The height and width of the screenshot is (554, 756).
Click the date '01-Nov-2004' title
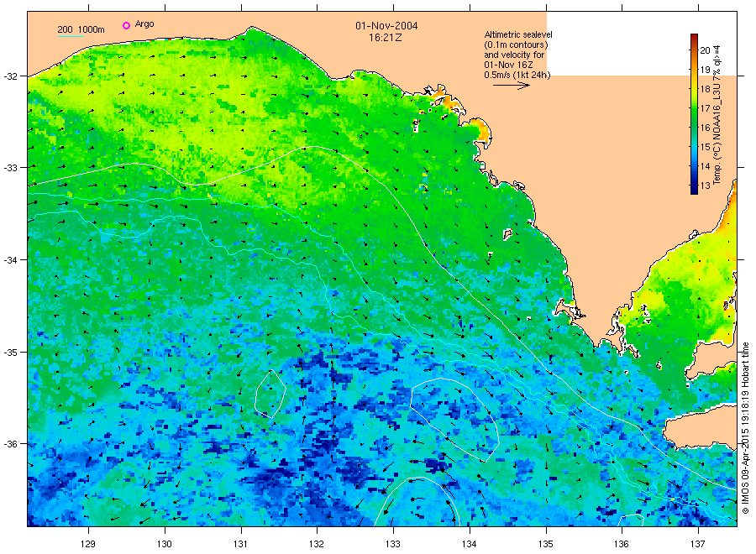(x=386, y=26)
